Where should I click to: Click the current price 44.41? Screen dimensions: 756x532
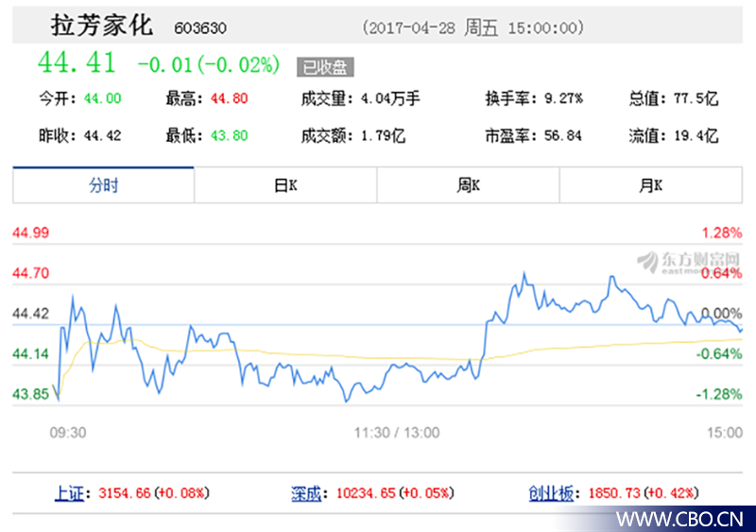coord(77,62)
